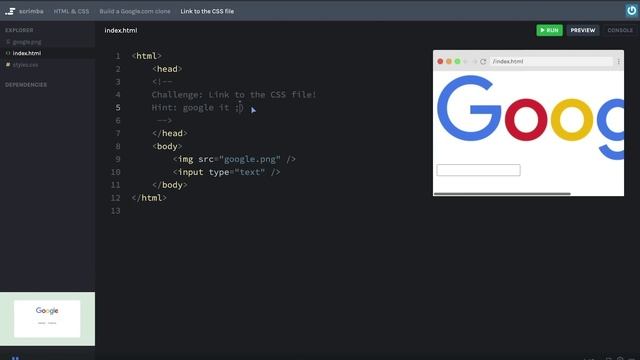Click the scrimba brand name

(31, 11)
